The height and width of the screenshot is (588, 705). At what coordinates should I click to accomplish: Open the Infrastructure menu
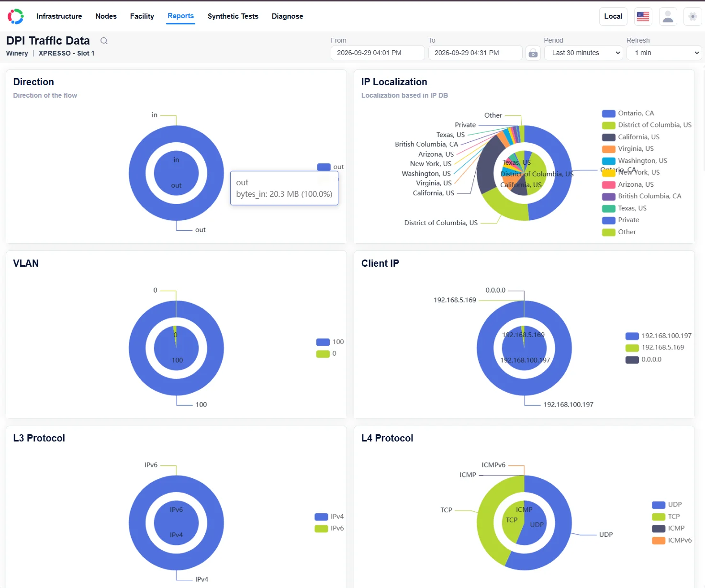click(x=59, y=16)
